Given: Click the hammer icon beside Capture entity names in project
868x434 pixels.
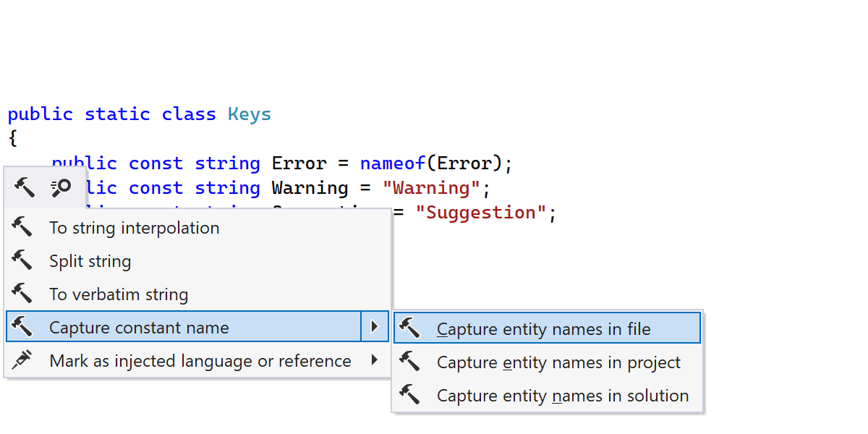Looking at the screenshot, I should click(x=410, y=362).
